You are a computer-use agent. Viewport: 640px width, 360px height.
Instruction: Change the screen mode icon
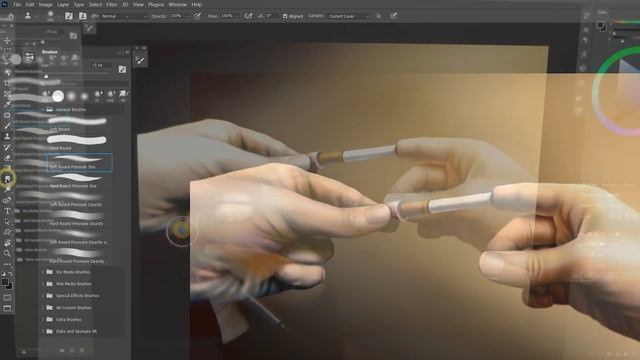click(x=7, y=308)
